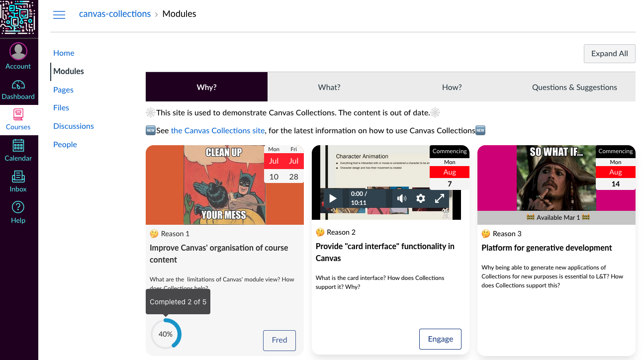Click the Fred button on Reason 1 card

tap(279, 340)
